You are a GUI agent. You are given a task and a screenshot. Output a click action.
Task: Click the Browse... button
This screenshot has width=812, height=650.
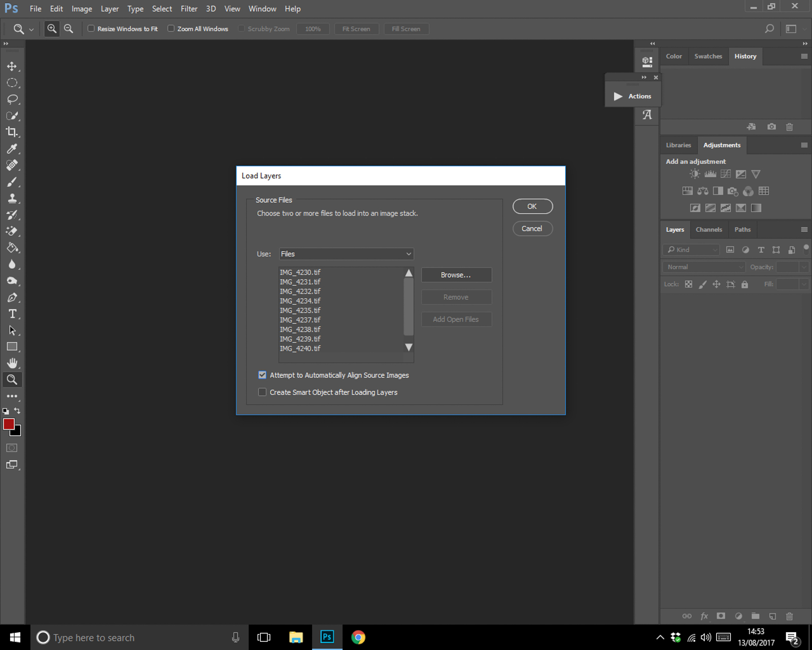tap(456, 275)
